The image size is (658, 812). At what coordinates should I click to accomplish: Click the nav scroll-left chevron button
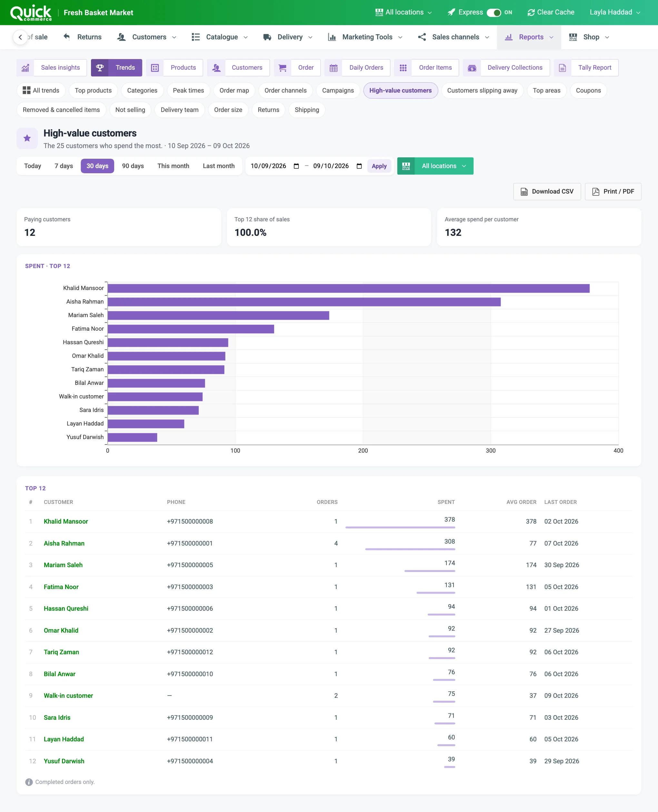click(x=20, y=37)
